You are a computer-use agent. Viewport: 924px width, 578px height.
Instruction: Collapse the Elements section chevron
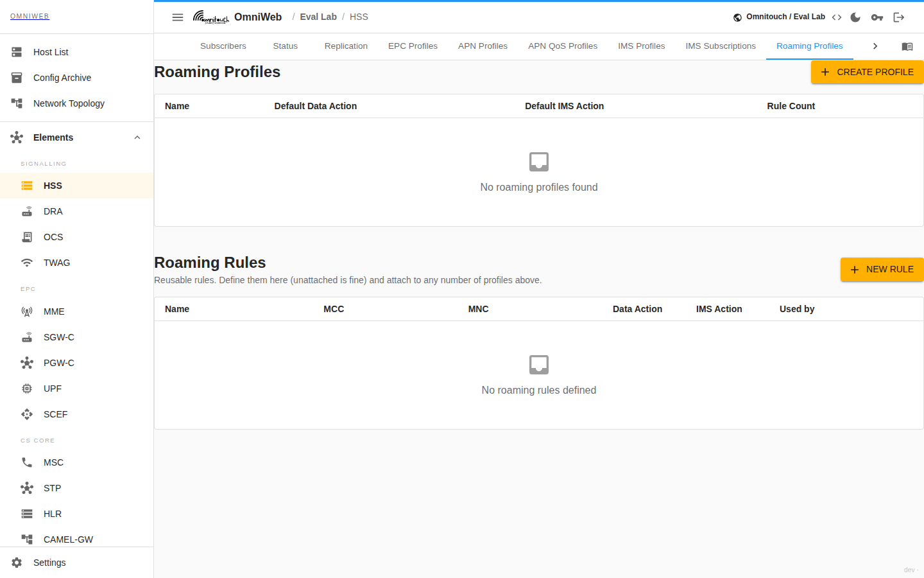pyautogui.click(x=137, y=137)
